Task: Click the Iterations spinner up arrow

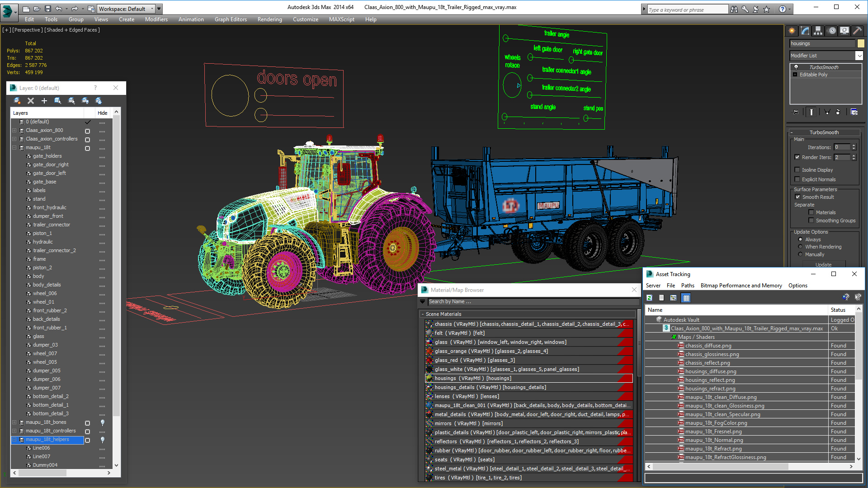Action: pyautogui.click(x=854, y=145)
